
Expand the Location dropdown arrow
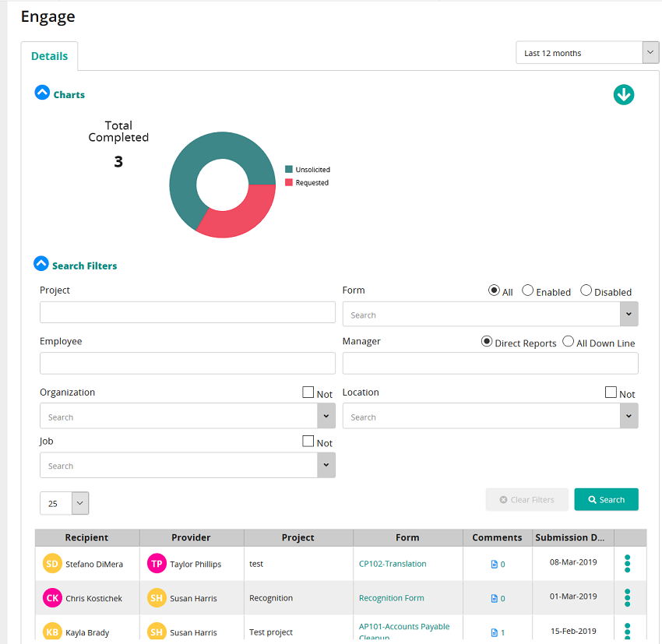tap(629, 416)
